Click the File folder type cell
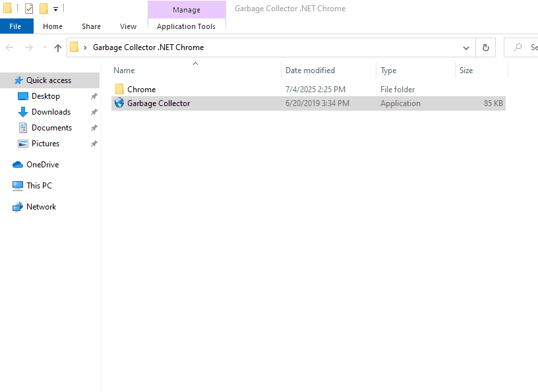The width and height of the screenshot is (538, 392). (398, 90)
